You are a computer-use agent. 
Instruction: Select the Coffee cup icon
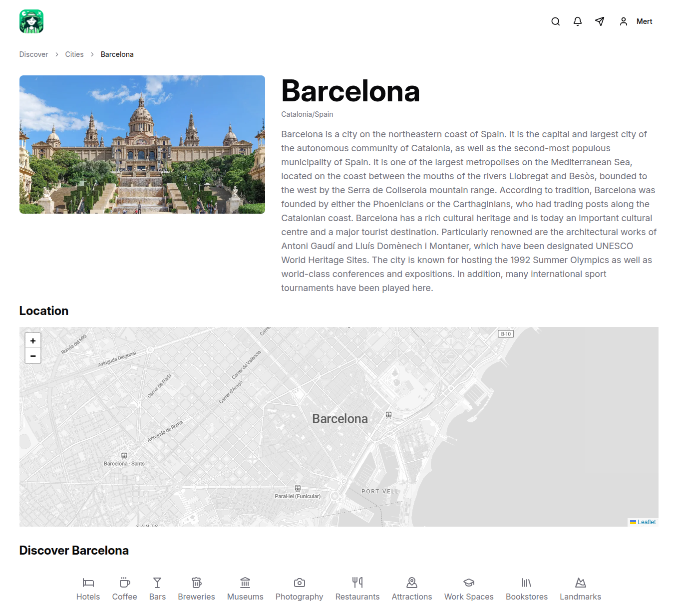tap(125, 583)
